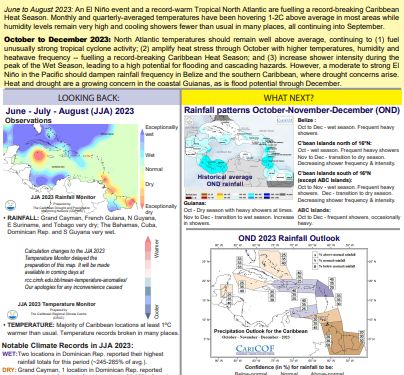Click the map legend box for above-normal rainfall
The height and width of the screenshot is (375, 404).
(x=316, y=254)
